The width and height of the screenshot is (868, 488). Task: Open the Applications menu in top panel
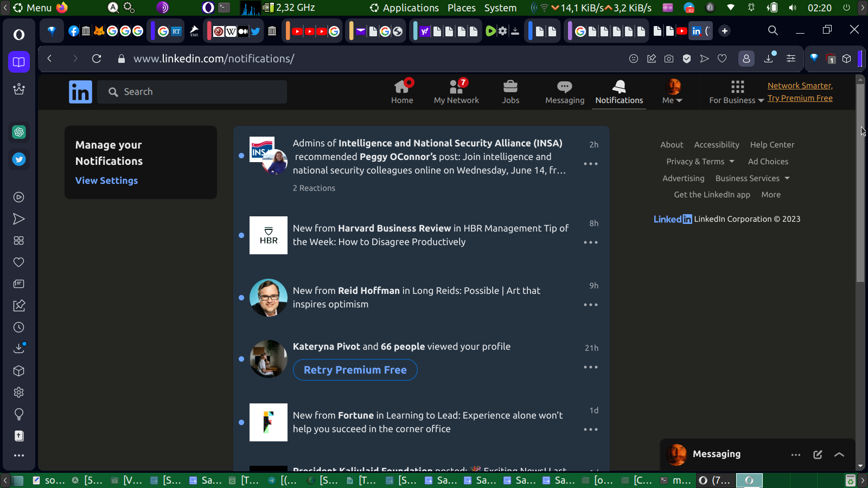click(x=404, y=8)
